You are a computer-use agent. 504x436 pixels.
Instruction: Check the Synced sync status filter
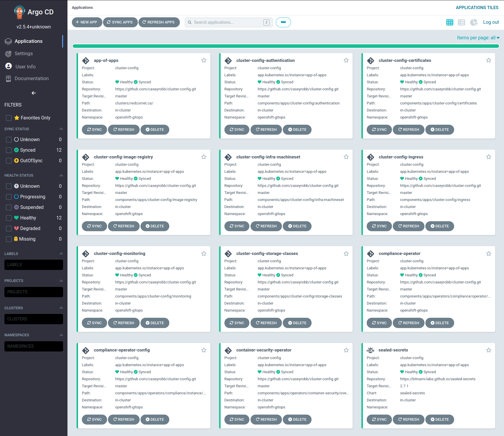click(x=9, y=150)
